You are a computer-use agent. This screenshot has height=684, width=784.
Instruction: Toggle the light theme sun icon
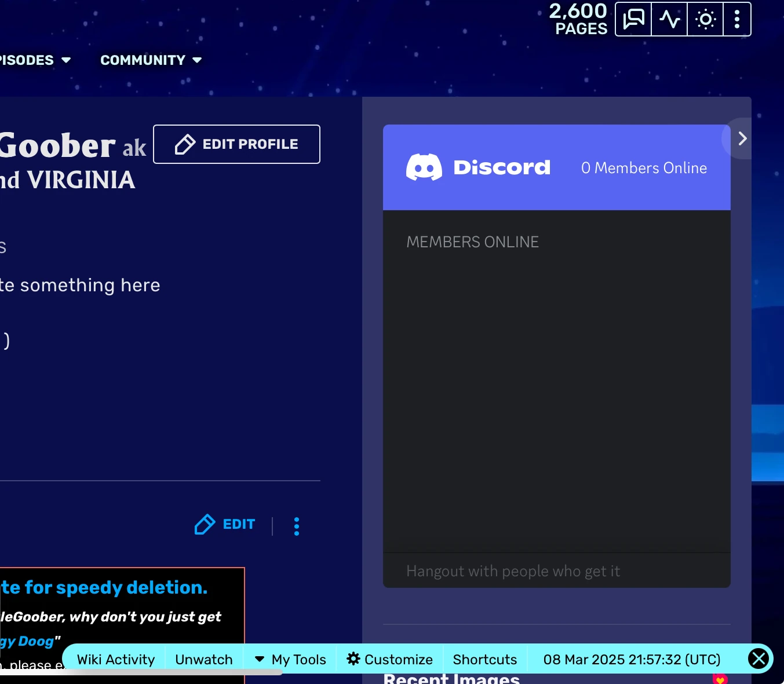[705, 19]
